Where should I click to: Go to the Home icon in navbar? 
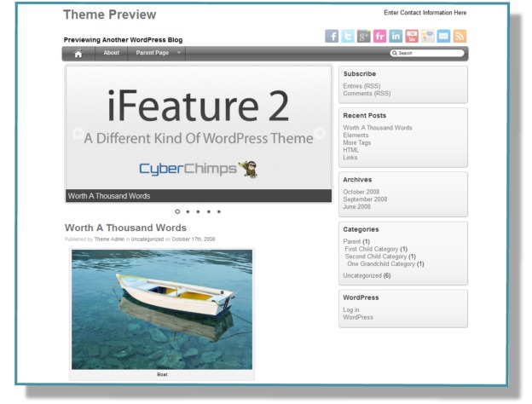78,54
